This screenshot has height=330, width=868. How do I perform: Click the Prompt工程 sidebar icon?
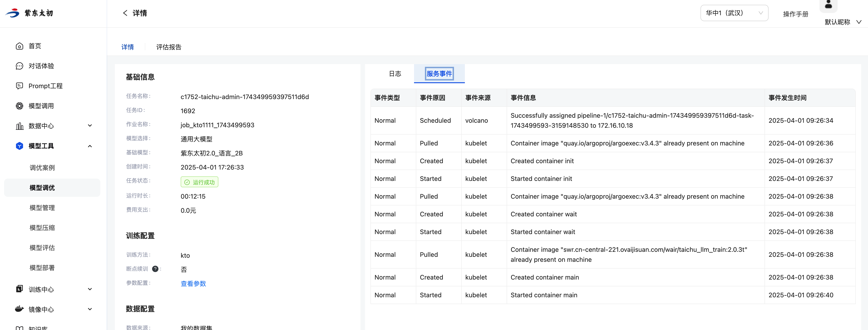click(x=20, y=86)
